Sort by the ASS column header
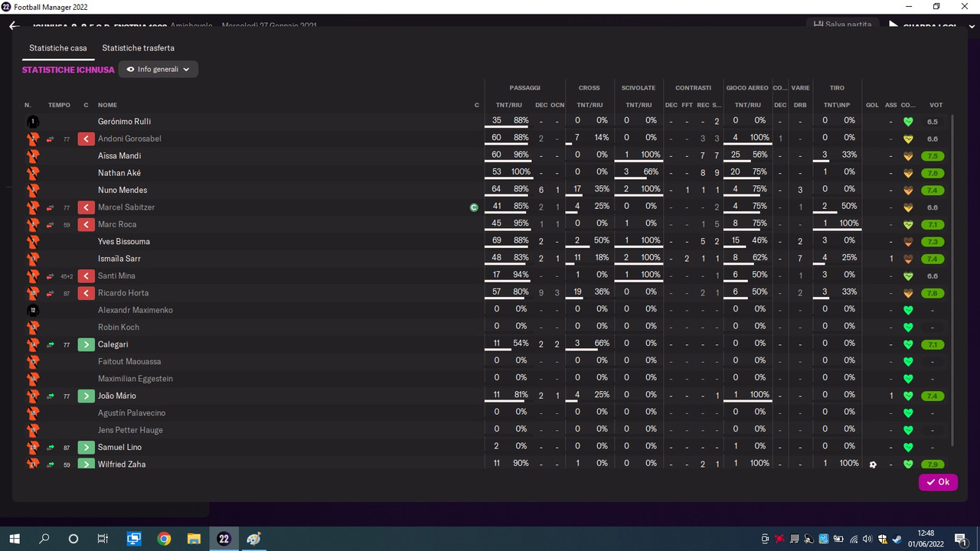 coord(891,105)
